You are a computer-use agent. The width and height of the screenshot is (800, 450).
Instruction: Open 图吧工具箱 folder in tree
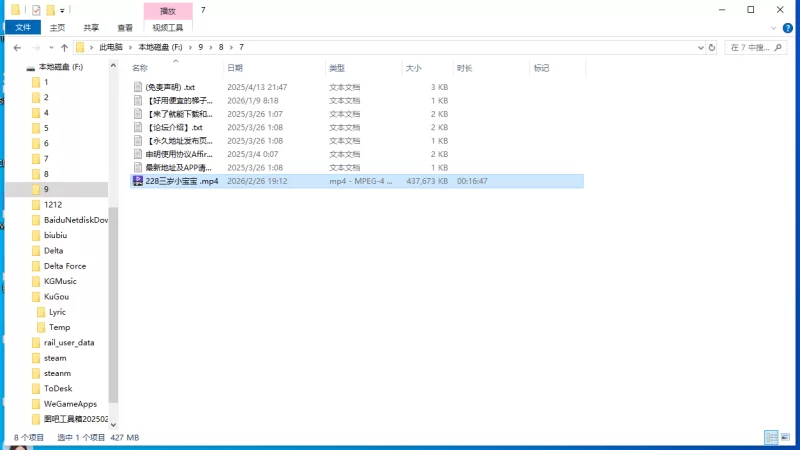pyautogui.click(x=76, y=419)
